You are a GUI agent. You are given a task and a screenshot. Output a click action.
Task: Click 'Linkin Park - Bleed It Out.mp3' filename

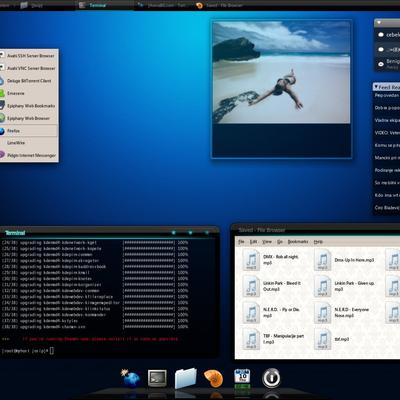282,286
